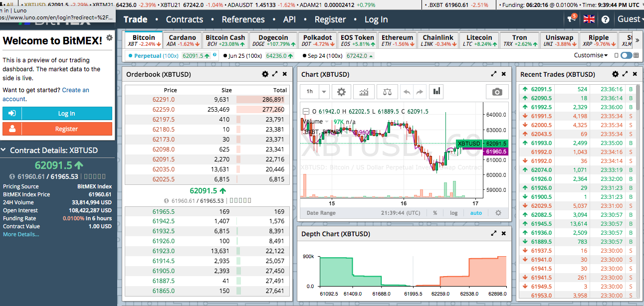644x306 pixels.
Task: Switch to the Bitcoin Cash tab
Action: click(225, 40)
